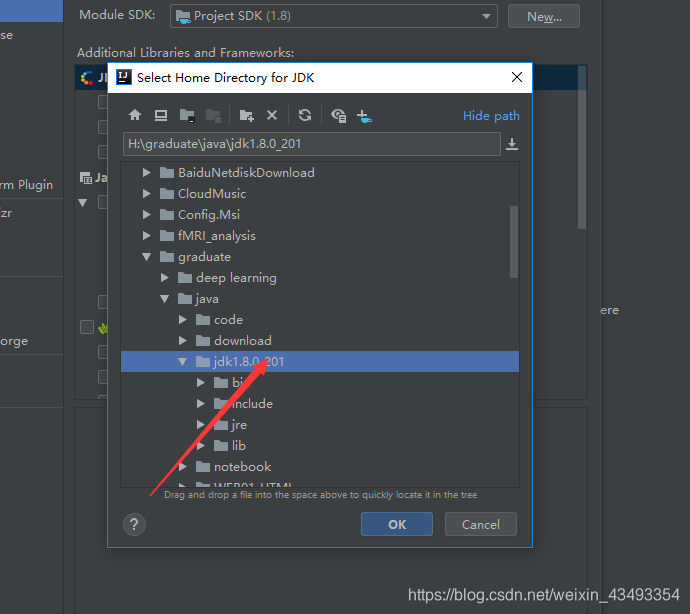Click the file tree vertical scrollbar
Screen dimensions: 690x614
click(514, 242)
